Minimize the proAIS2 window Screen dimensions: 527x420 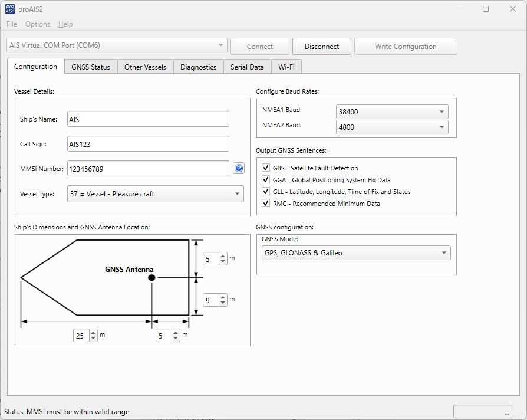coord(459,9)
